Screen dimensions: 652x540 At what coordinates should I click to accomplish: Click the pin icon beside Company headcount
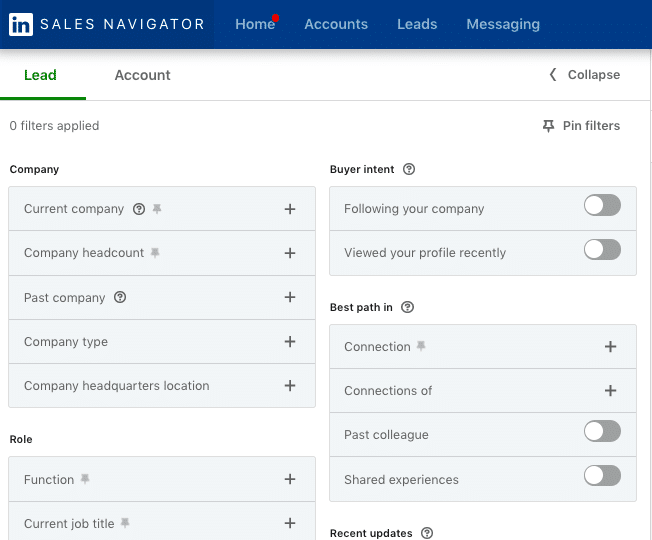(x=155, y=253)
